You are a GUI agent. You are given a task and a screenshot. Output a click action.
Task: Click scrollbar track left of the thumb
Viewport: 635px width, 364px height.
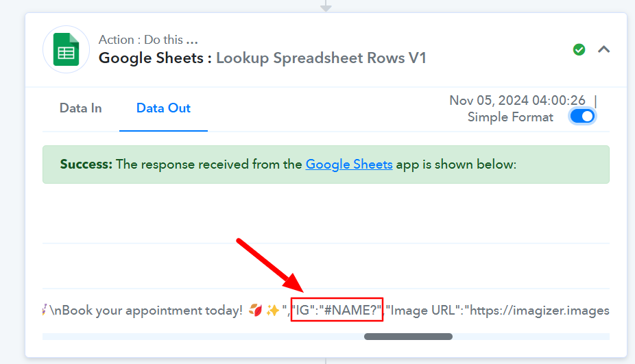[202, 337]
